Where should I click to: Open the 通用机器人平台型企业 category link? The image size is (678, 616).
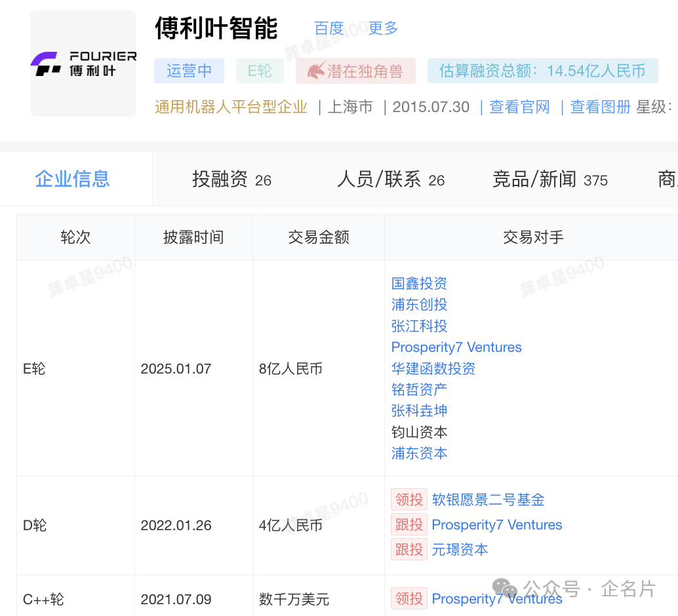coord(231,107)
